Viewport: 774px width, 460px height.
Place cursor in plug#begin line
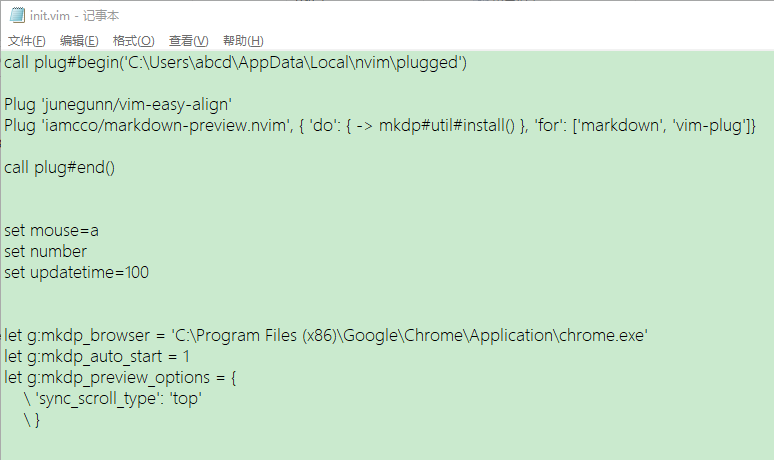tap(235, 63)
